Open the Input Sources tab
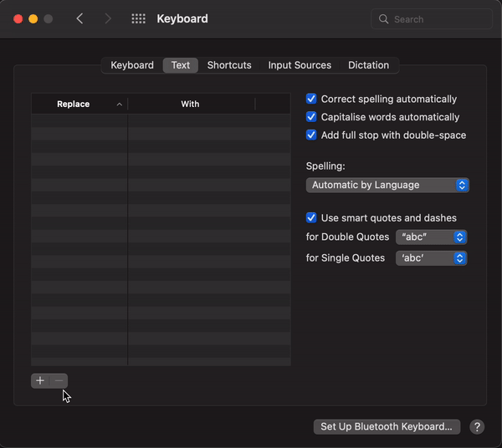The image size is (502, 448). coord(300,65)
